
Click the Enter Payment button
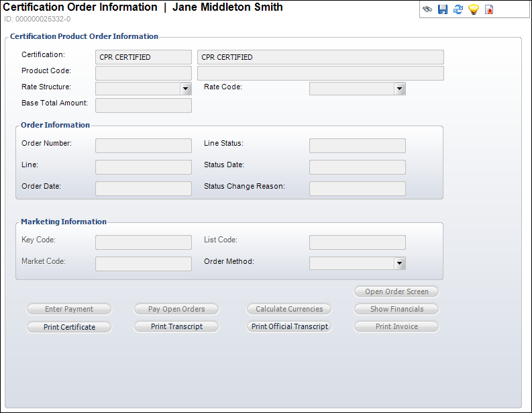tap(69, 310)
